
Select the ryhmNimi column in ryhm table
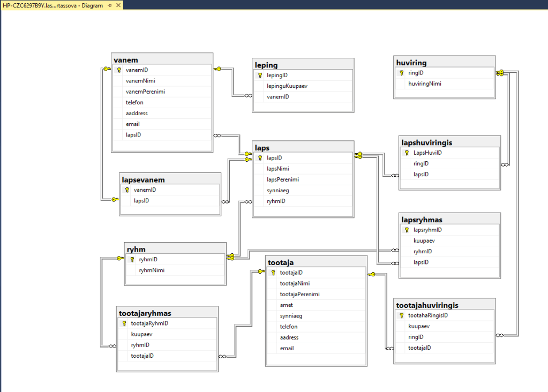152,270
